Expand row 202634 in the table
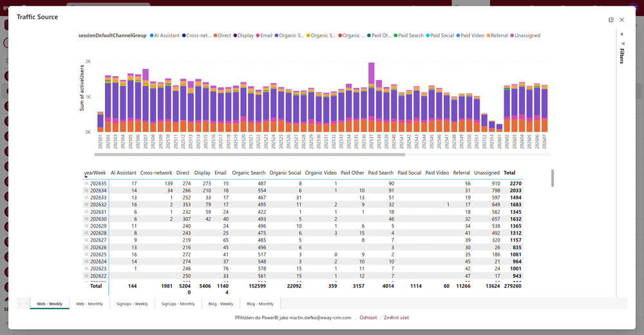This screenshot has width=644, height=335. click(86, 190)
